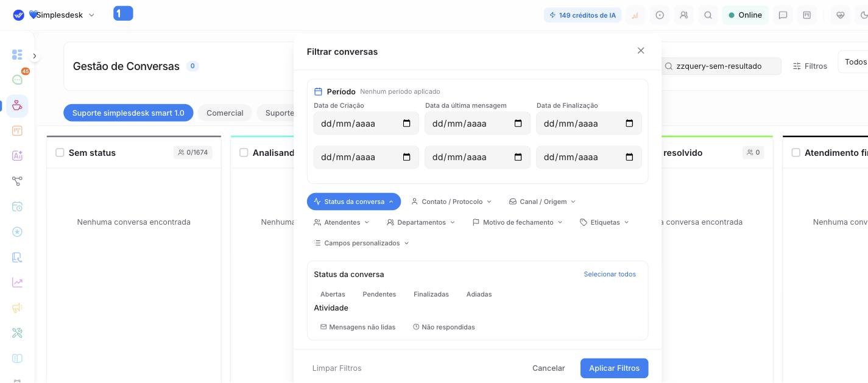Open the Filtros button
Viewport: 868px width, 383px height.
pyautogui.click(x=810, y=66)
